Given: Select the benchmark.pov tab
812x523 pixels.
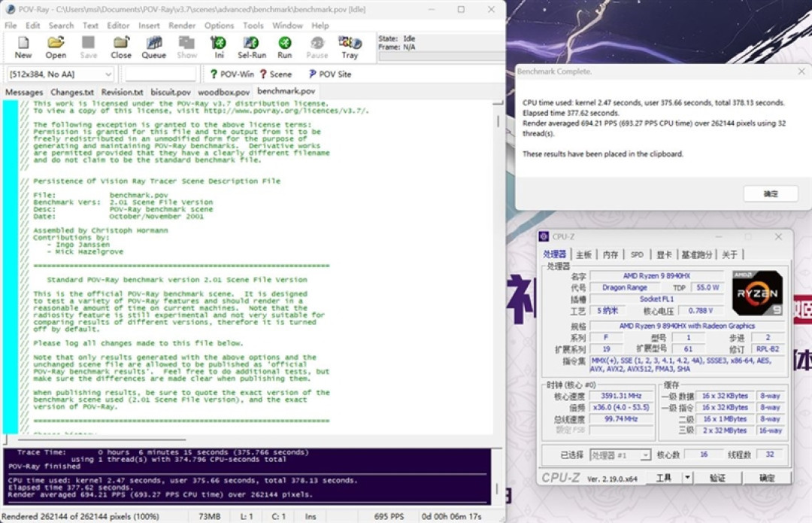Looking at the screenshot, I should coord(286,91).
